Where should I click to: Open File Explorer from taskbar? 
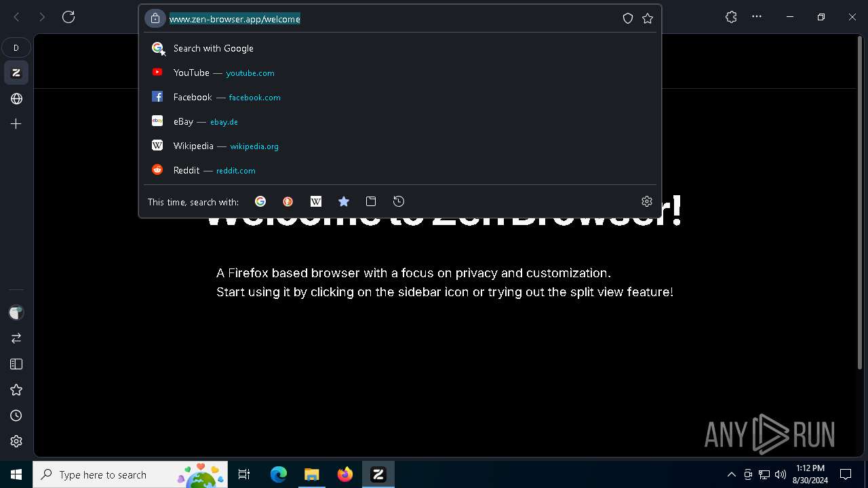[x=312, y=474]
